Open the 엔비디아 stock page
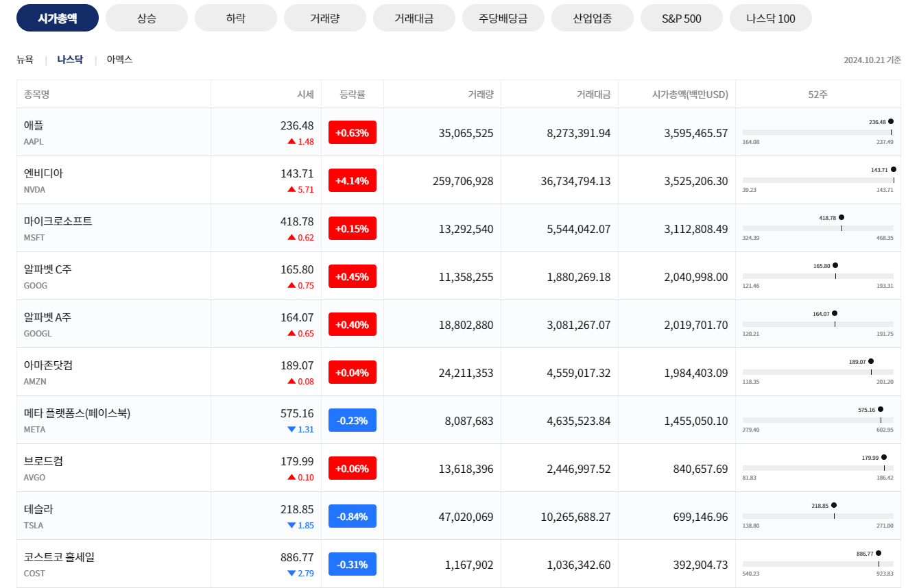919x588 pixels. 43,173
